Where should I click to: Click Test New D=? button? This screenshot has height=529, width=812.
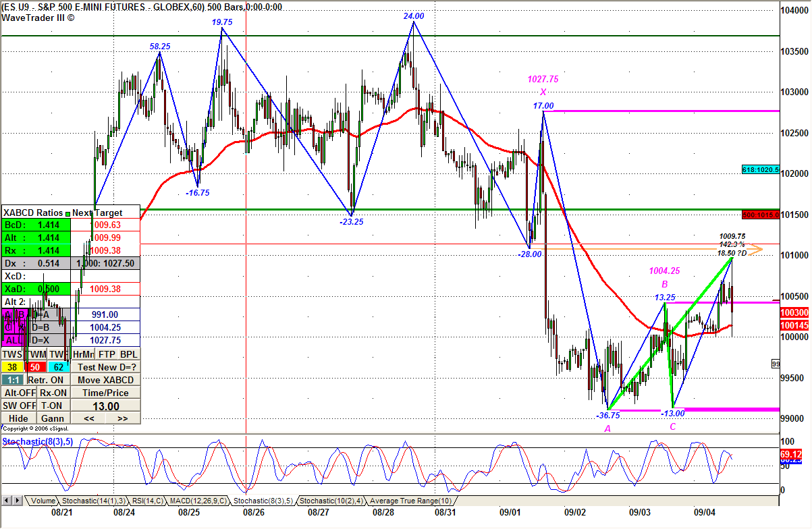pos(106,367)
